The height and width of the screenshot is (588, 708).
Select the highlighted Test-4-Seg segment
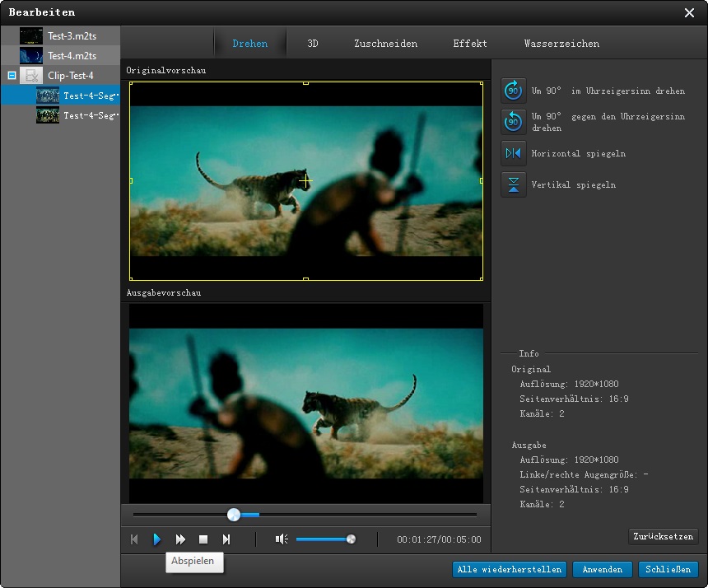pos(60,96)
